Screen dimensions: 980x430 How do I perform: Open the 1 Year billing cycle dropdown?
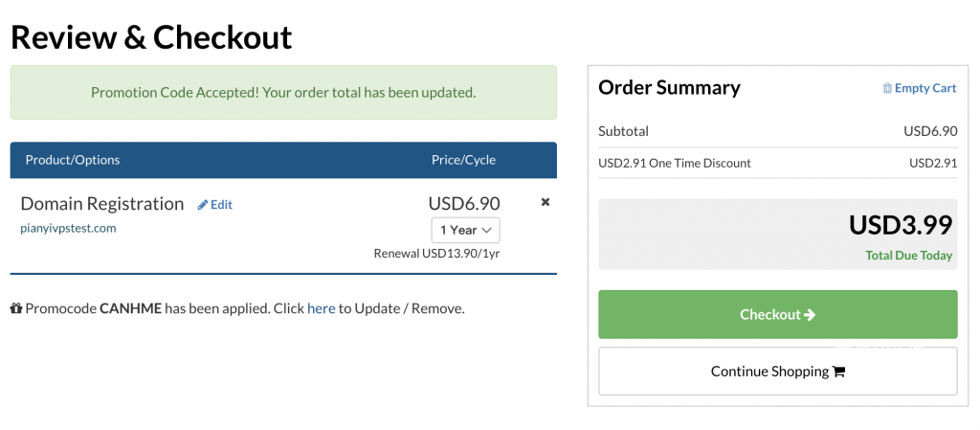(465, 230)
